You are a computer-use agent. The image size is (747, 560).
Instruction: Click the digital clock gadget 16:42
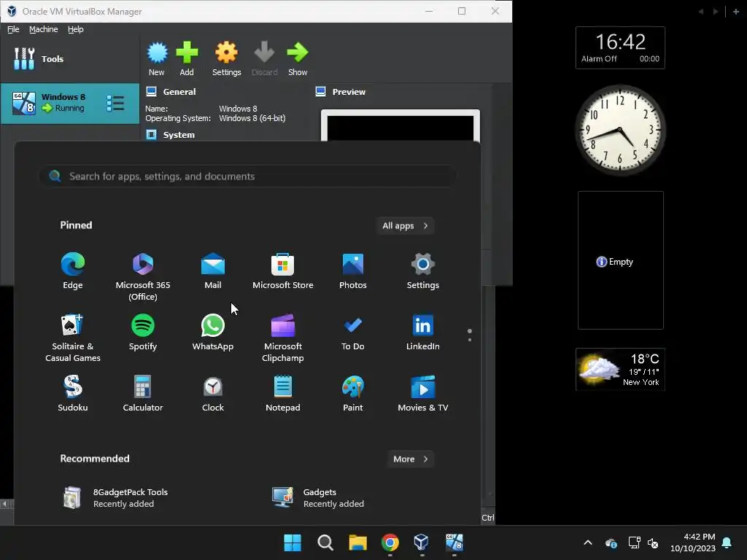pos(620,47)
